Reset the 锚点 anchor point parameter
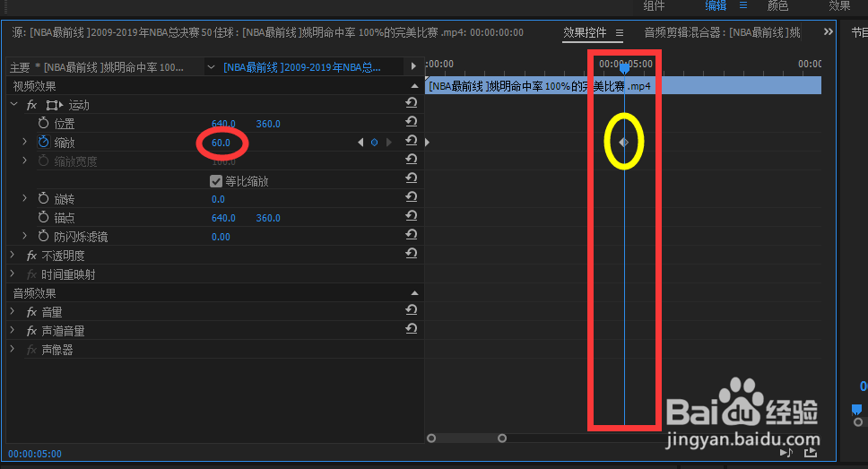This screenshot has height=469, width=868. 412,216
